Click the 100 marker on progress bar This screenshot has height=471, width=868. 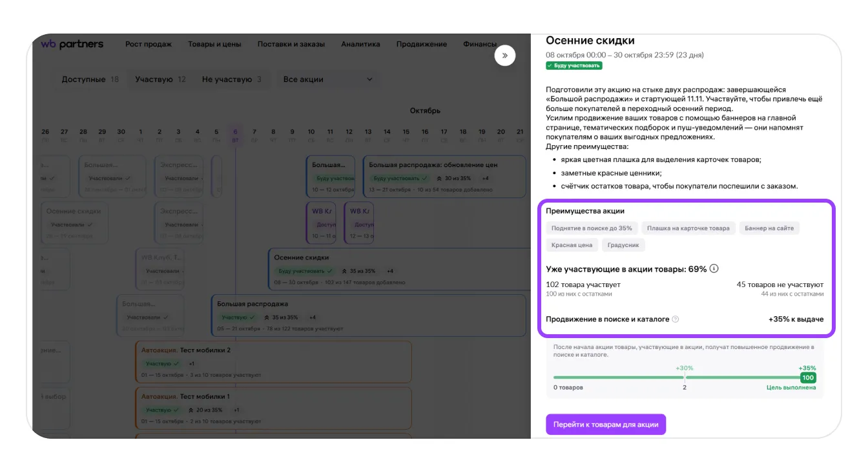(807, 377)
